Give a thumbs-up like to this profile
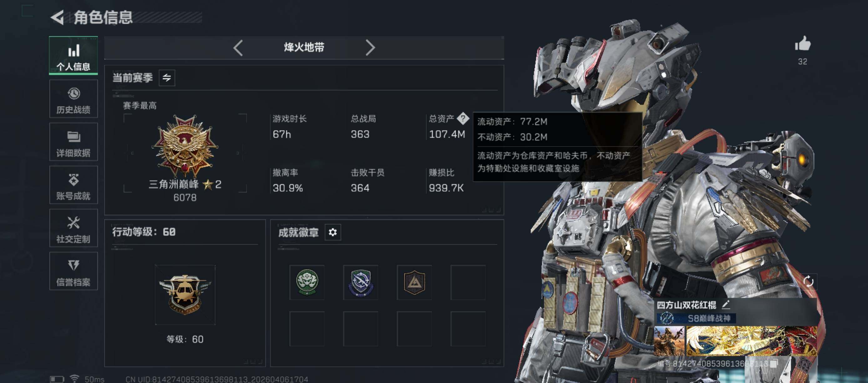868x383 pixels. pyautogui.click(x=803, y=44)
